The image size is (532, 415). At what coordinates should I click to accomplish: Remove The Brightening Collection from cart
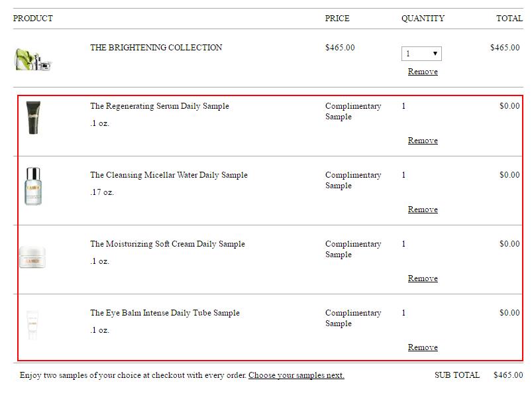pos(423,72)
